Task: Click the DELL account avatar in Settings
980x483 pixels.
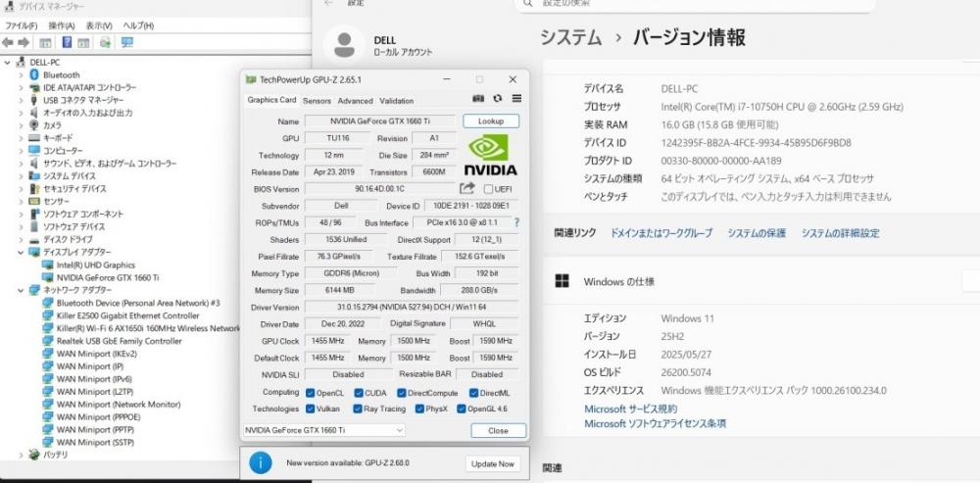Action: pos(344,45)
